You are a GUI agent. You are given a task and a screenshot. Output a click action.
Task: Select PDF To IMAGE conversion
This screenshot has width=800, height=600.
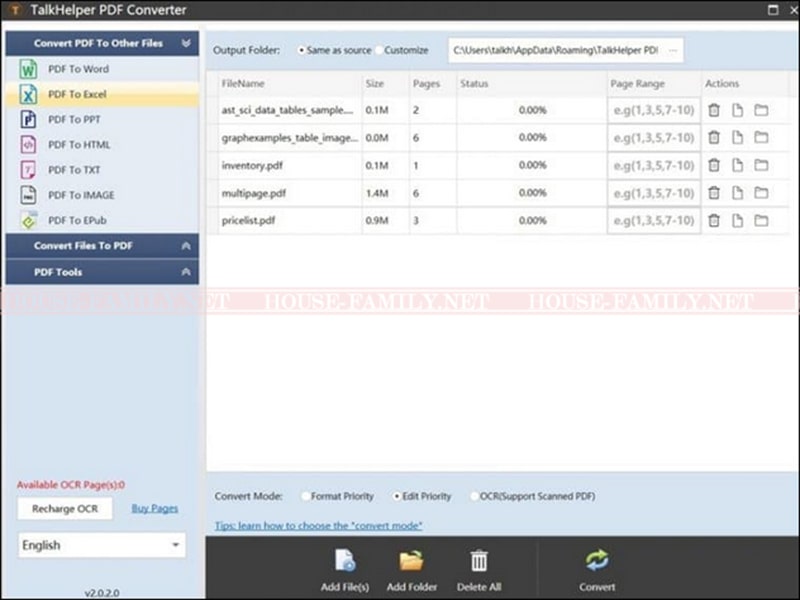[x=102, y=195]
